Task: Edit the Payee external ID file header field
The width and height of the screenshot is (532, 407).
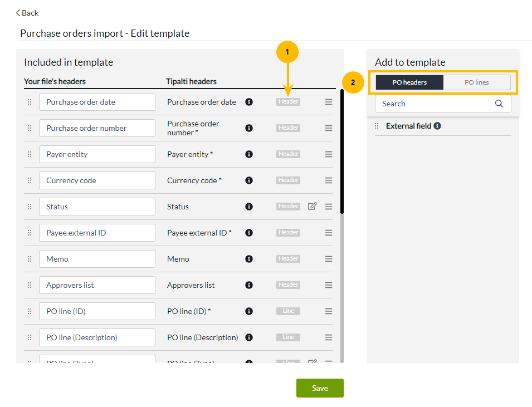Action: 97,233
